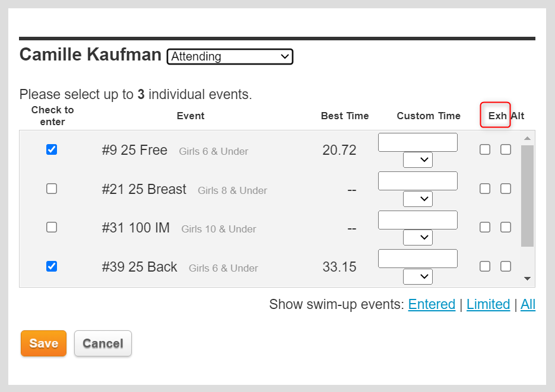Viewport: 555px width, 392px height.
Task: Show Limited swim-up events
Action: [x=488, y=305]
